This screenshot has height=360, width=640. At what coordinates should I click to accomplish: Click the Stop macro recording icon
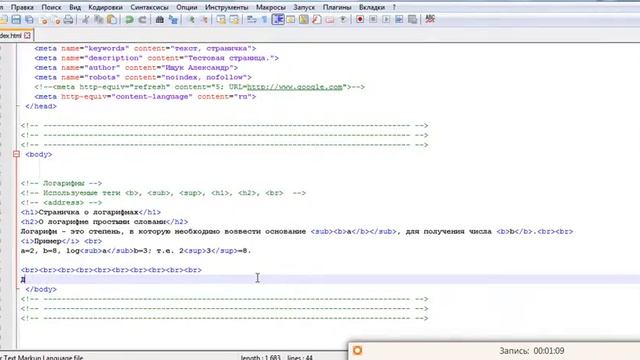[x=373, y=19]
